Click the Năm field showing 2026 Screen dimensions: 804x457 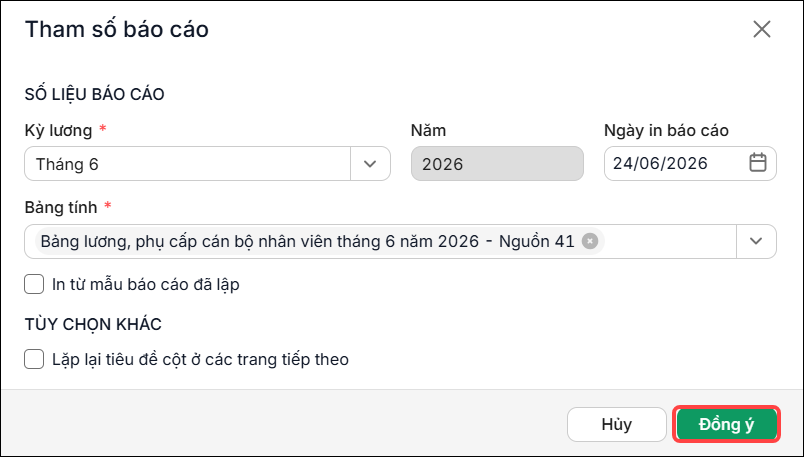497,164
